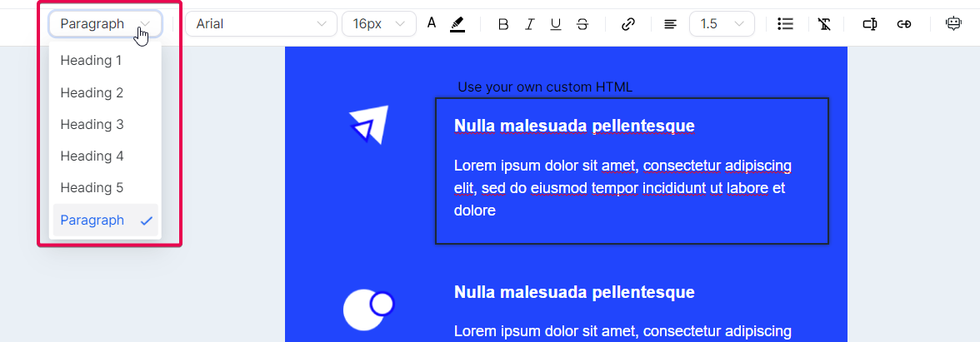Click the insert link icon
The height and width of the screenshot is (342, 980).
tap(628, 24)
